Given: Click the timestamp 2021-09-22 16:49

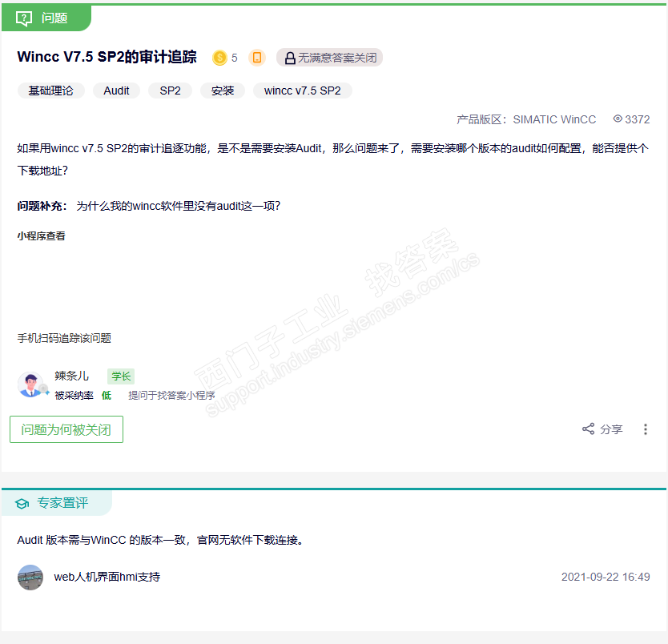Looking at the screenshot, I should [606, 578].
